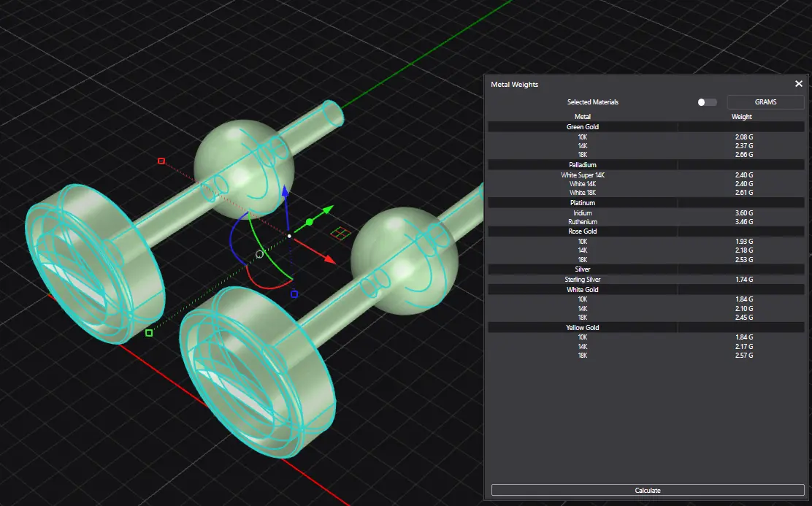Click the white gumball center point
This screenshot has height=506, width=812.
click(289, 236)
